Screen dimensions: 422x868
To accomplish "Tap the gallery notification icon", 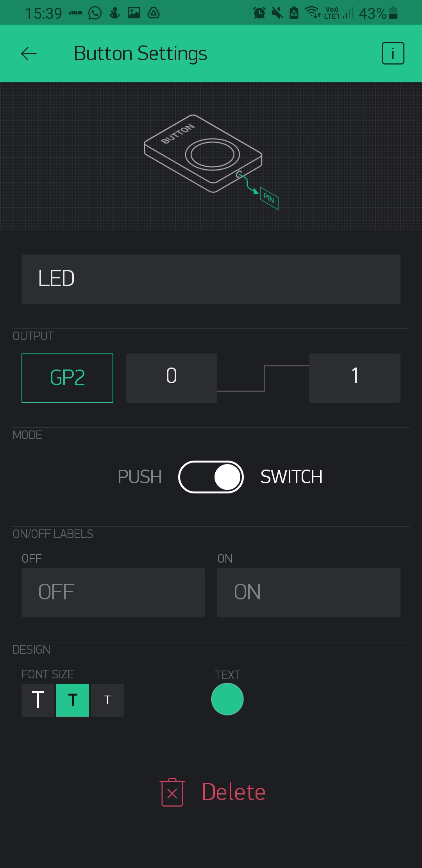I will (134, 13).
